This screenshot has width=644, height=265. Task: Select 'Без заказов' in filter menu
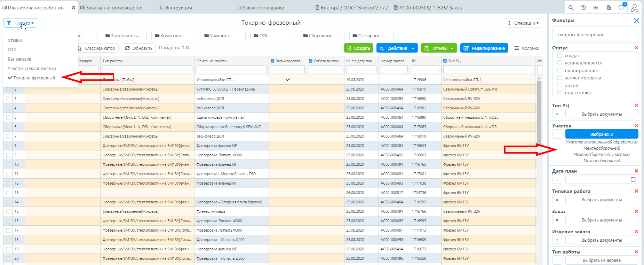(19, 59)
